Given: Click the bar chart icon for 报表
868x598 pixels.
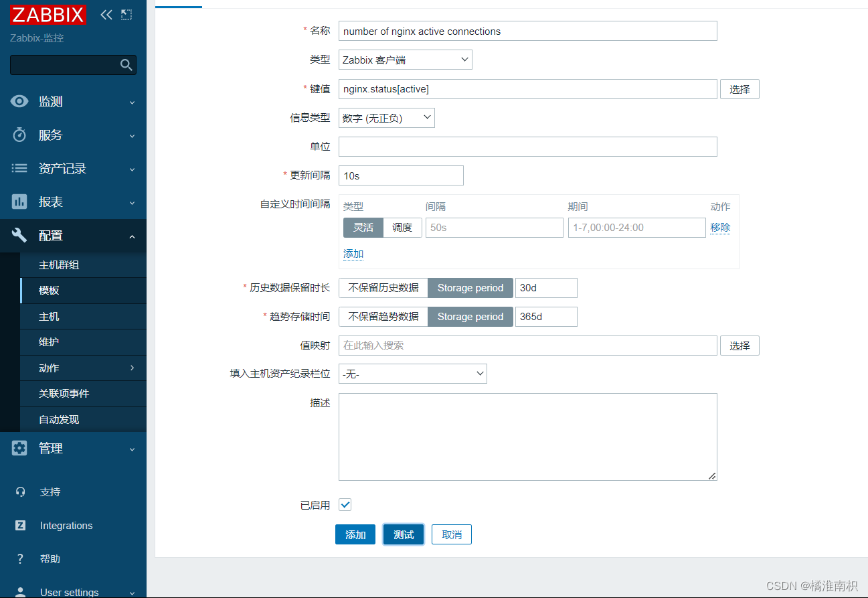Looking at the screenshot, I should tap(20, 202).
